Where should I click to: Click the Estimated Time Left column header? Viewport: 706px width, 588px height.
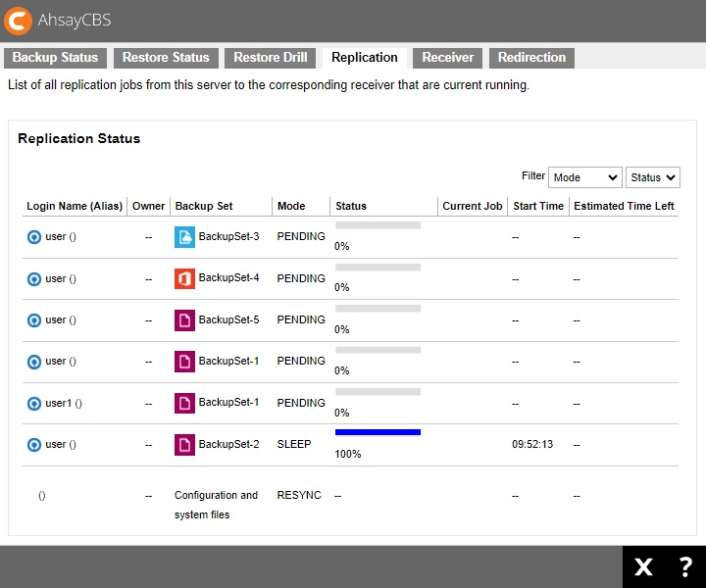pos(624,206)
